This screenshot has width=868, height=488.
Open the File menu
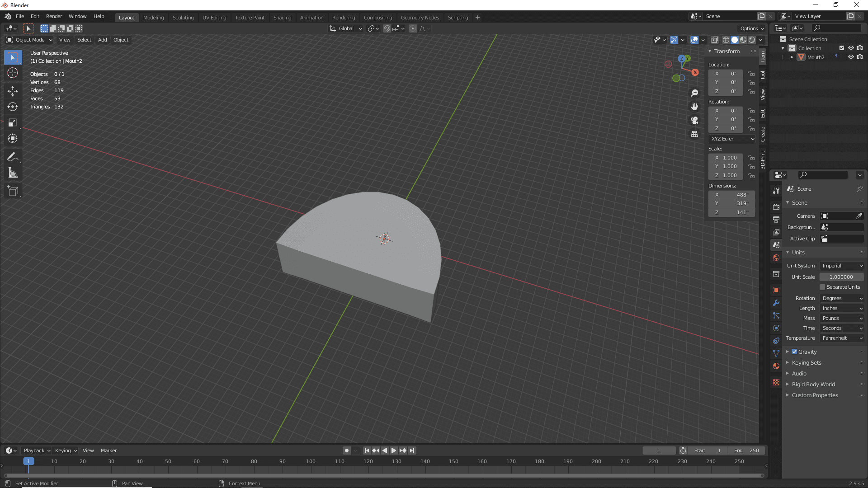[x=20, y=16]
